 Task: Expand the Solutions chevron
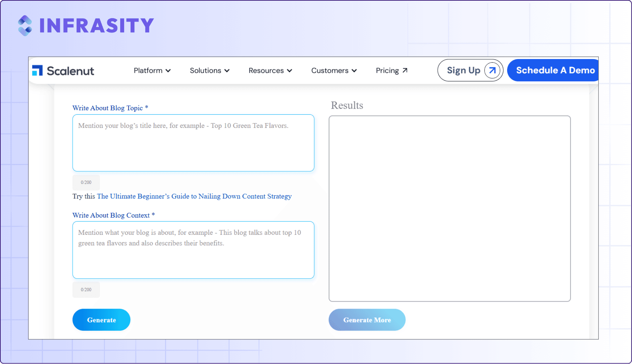227,71
